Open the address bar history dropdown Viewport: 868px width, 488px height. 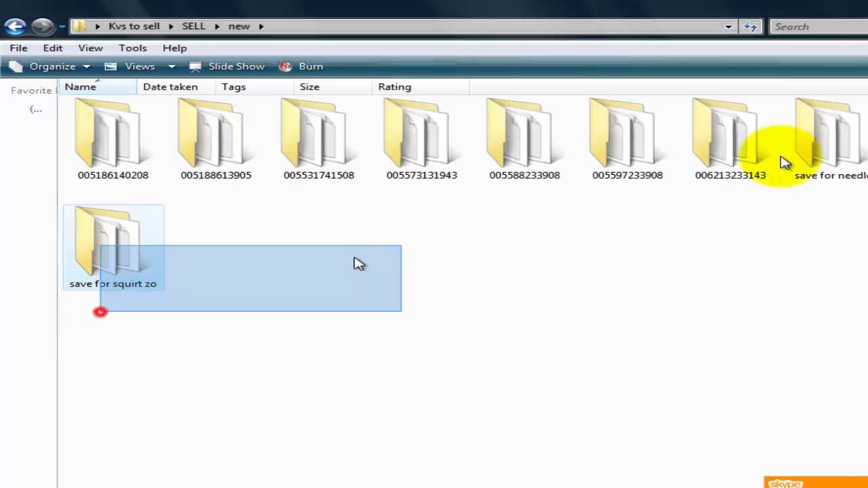(728, 26)
